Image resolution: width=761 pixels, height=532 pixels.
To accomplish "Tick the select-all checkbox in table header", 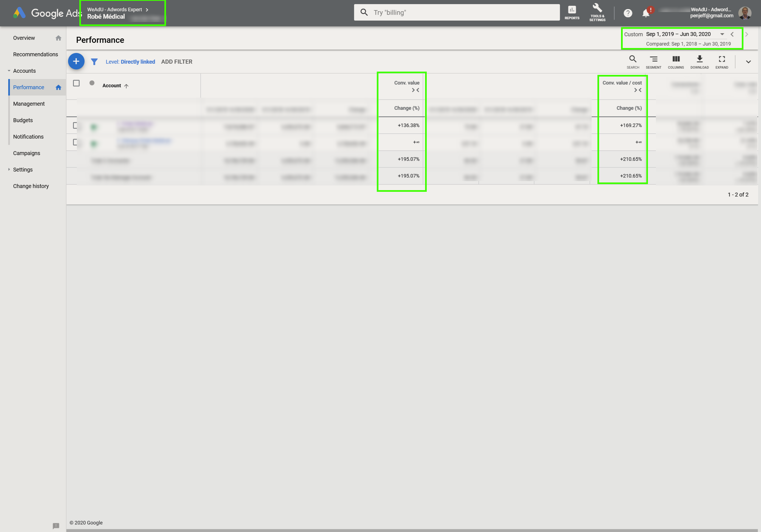I will pos(76,83).
